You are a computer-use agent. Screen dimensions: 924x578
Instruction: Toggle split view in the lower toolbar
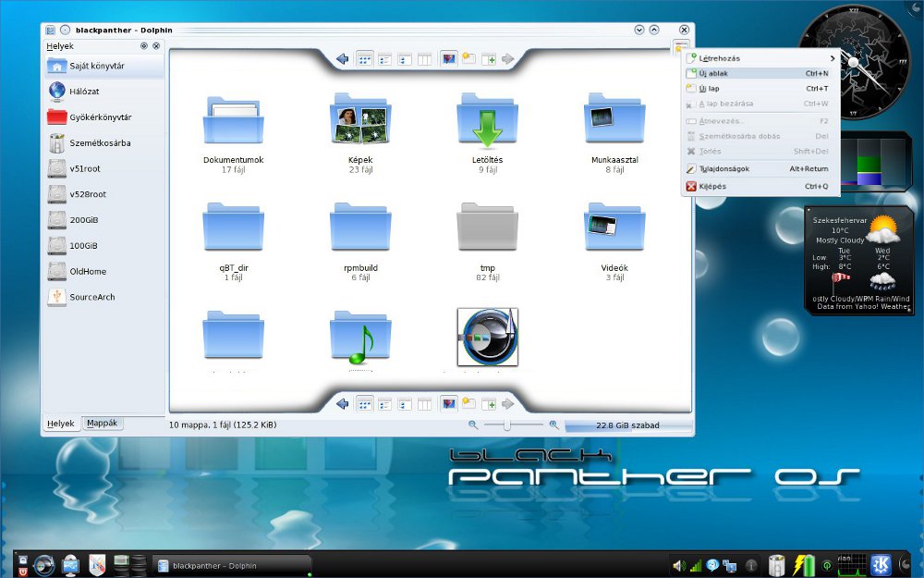[489, 404]
